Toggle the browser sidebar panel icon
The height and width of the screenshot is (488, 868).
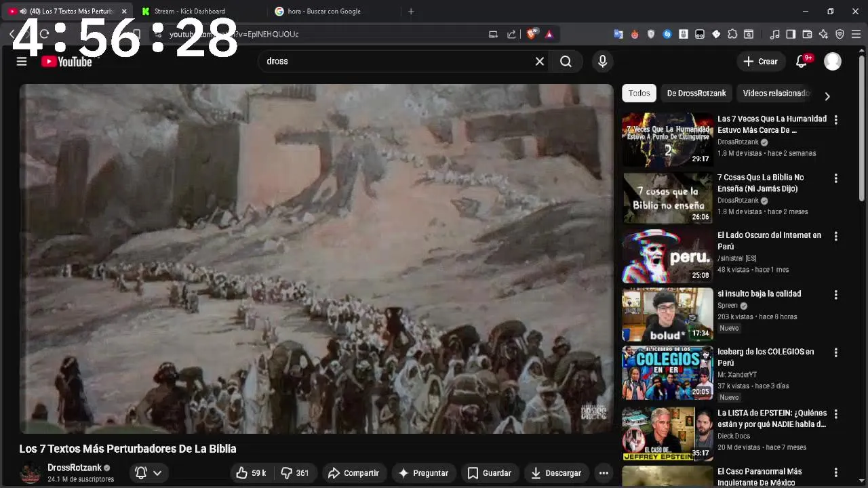(791, 34)
